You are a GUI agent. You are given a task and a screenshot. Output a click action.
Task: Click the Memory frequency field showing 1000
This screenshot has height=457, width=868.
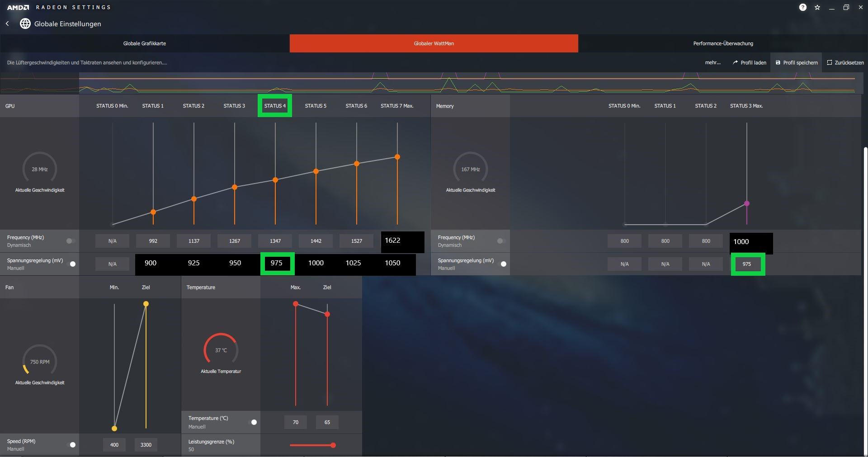tap(751, 243)
